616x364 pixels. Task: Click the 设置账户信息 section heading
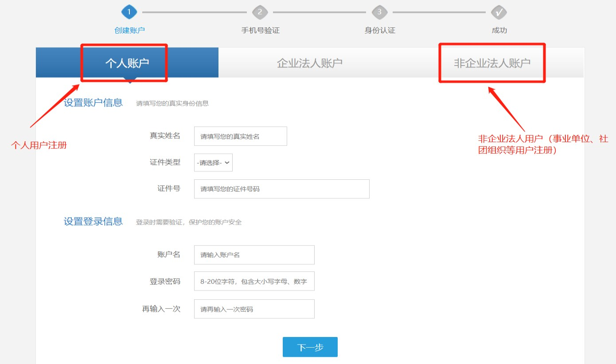point(93,103)
